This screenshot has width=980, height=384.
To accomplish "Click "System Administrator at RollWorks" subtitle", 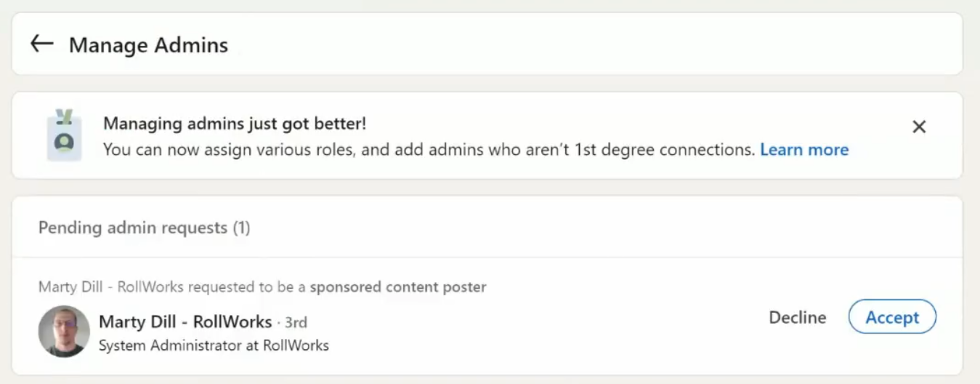I will pyautogui.click(x=214, y=345).
